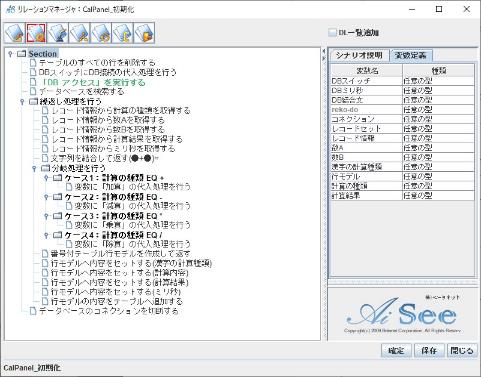Select 行モデルへ内容をセットする(漢字の計算種類) row
The width and height of the screenshot is (481, 377).
coord(131,263)
